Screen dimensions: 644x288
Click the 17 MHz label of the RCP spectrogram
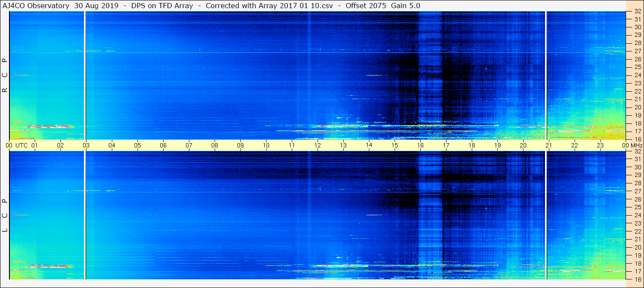(637, 131)
